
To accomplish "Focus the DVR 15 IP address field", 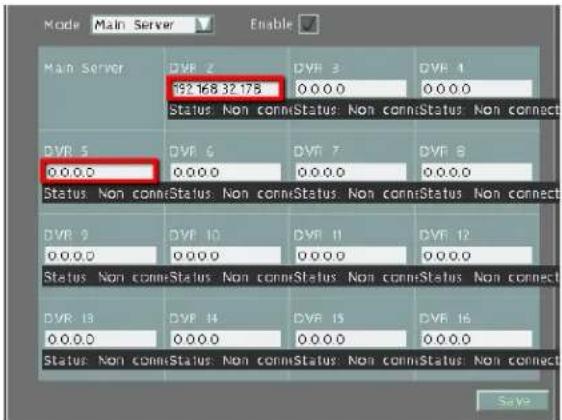I will click(351, 339).
